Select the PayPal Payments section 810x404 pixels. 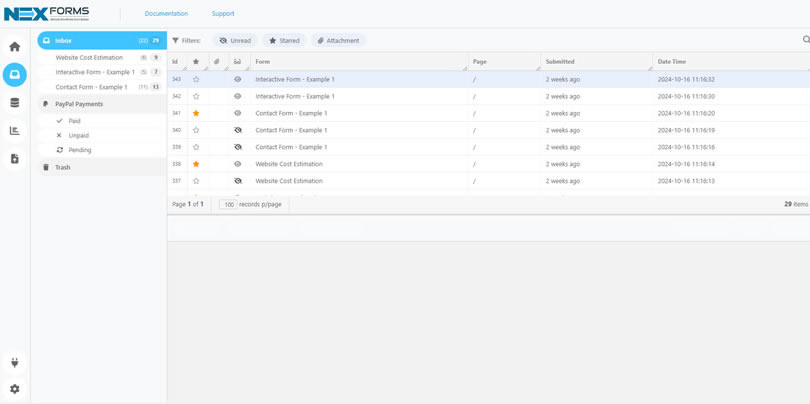(102, 104)
